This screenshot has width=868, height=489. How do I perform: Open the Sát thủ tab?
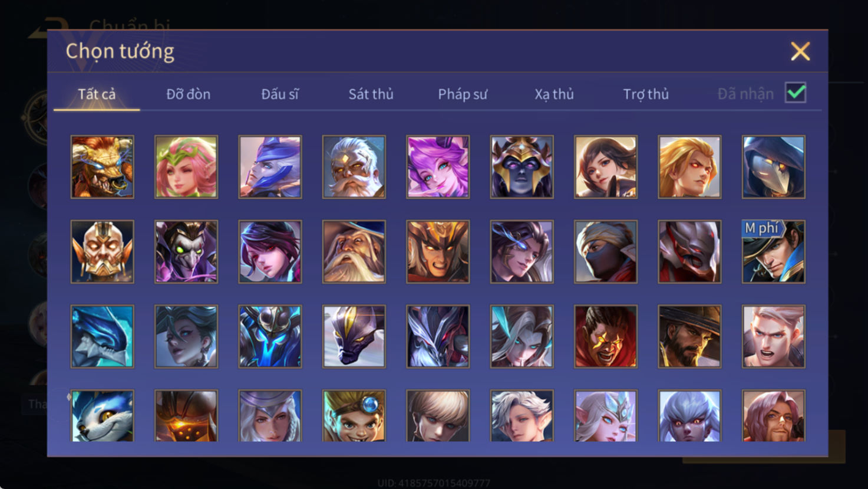click(371, 94)
